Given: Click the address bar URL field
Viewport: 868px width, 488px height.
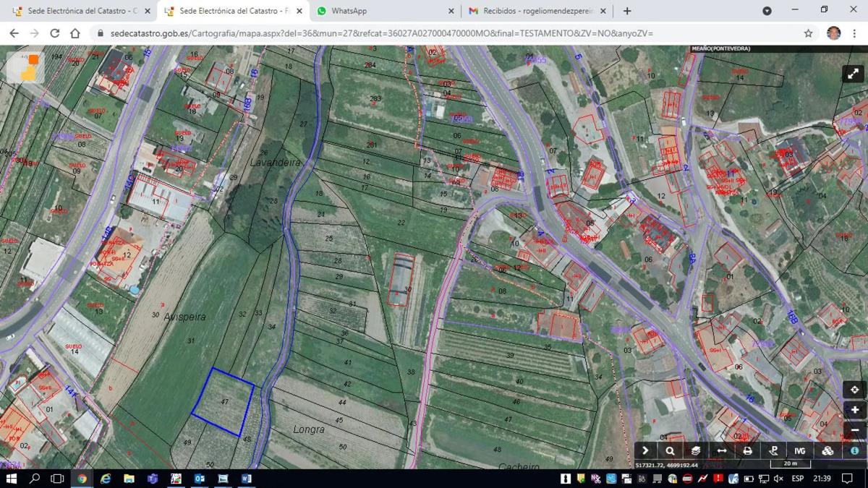Looking at the screenshot, I should point(434,33).
